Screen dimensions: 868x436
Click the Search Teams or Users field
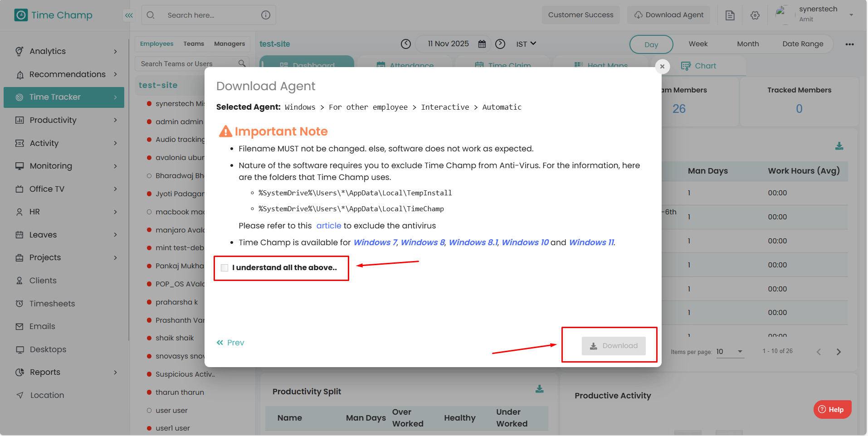point(192,63)
